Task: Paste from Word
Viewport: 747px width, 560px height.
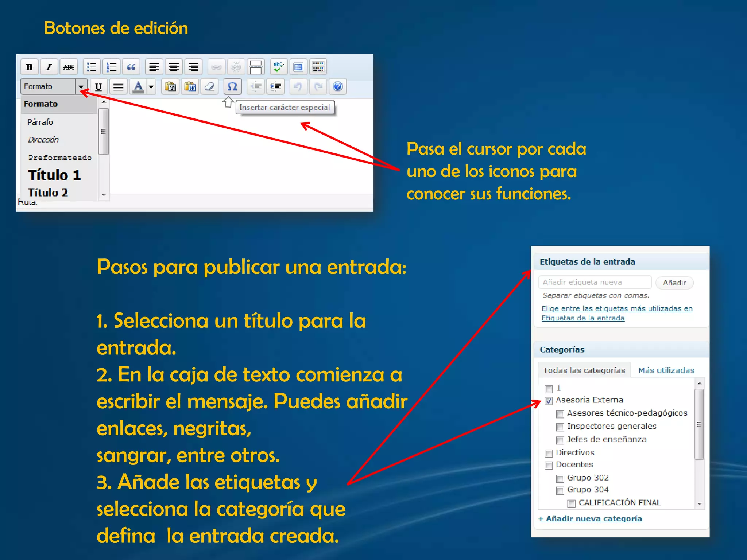Action: tap(190, 87)
